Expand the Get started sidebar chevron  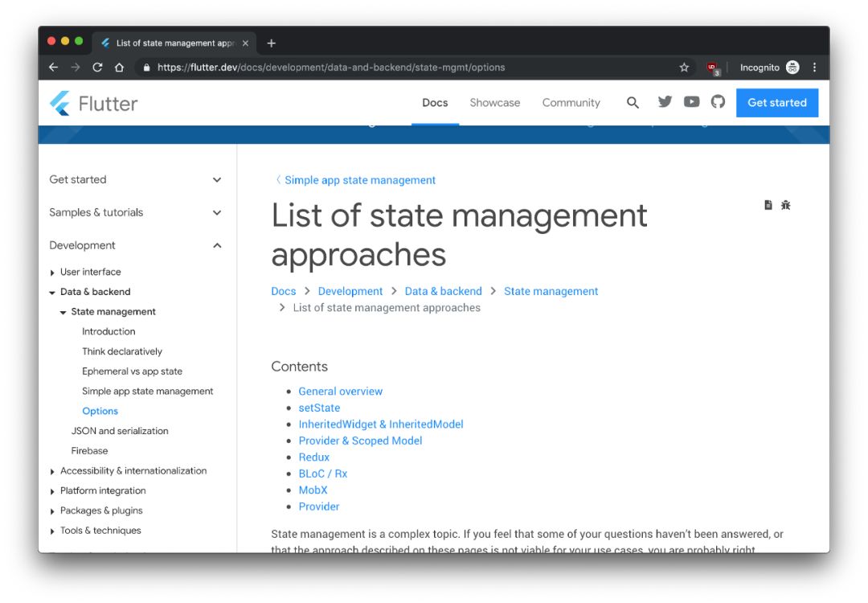coord(217,180)
